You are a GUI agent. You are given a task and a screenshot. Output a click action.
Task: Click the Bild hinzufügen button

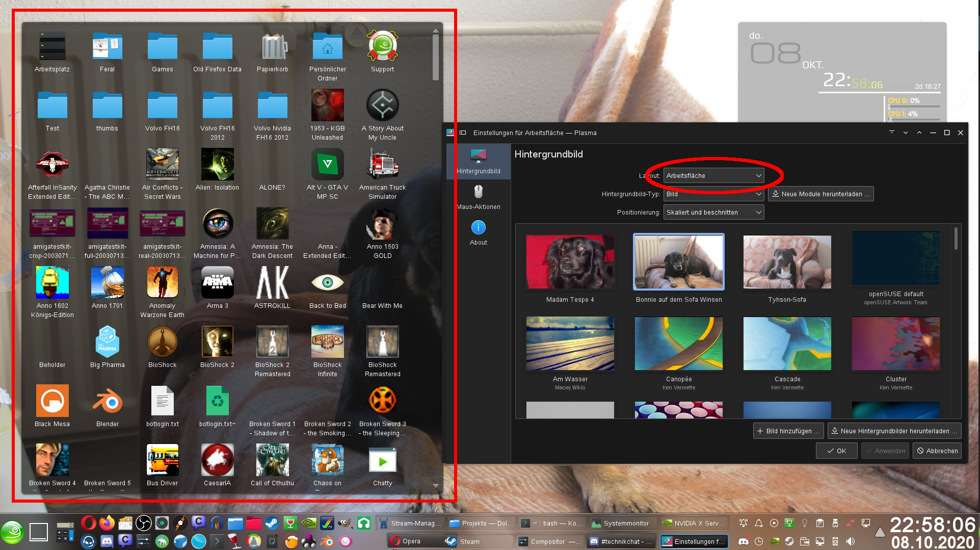tap(788, 431)
